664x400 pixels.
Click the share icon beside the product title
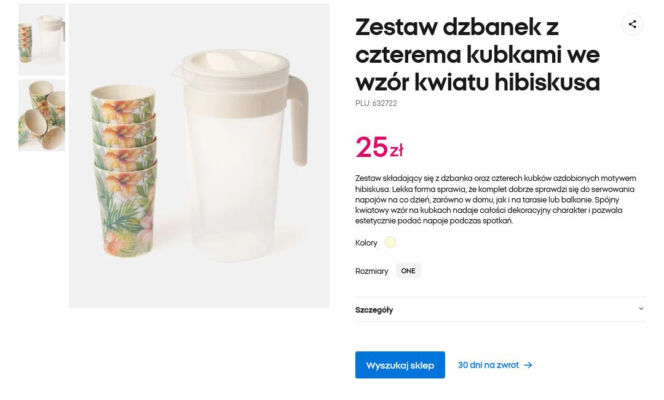[632, 24]
